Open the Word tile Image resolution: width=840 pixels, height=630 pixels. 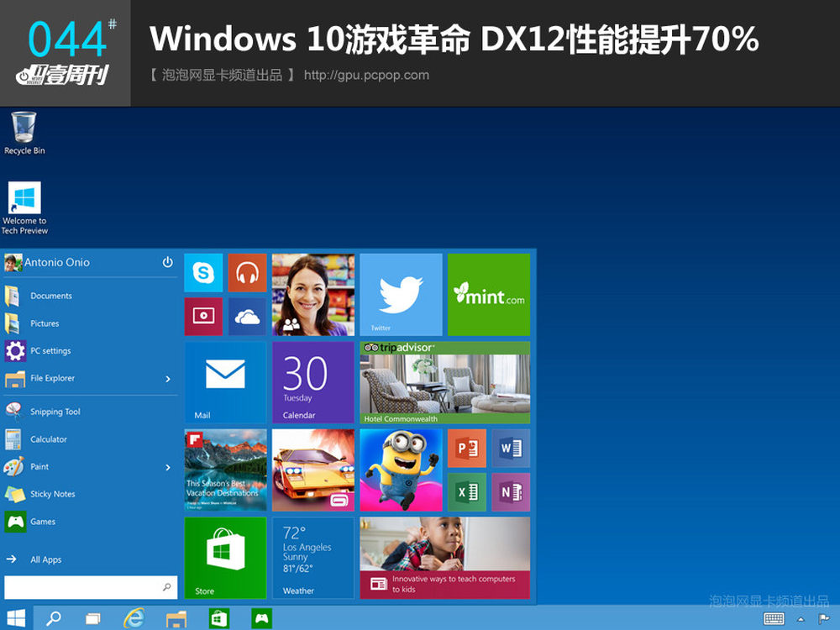click(x=511, y=449)
